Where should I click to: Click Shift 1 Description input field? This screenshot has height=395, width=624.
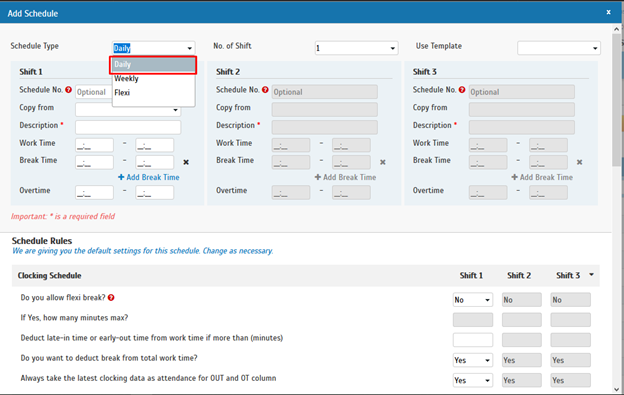pyautogui.click(x=128, y=127)
